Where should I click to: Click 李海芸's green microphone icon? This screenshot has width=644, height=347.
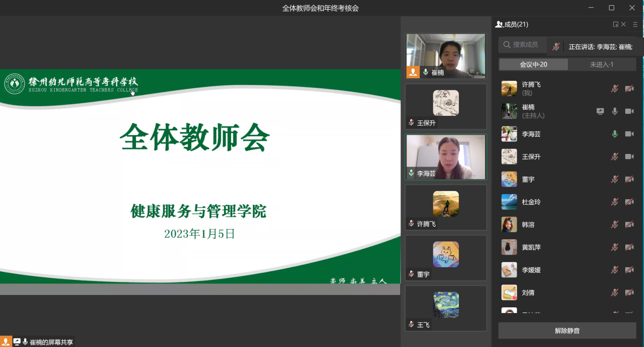point(615,134)
